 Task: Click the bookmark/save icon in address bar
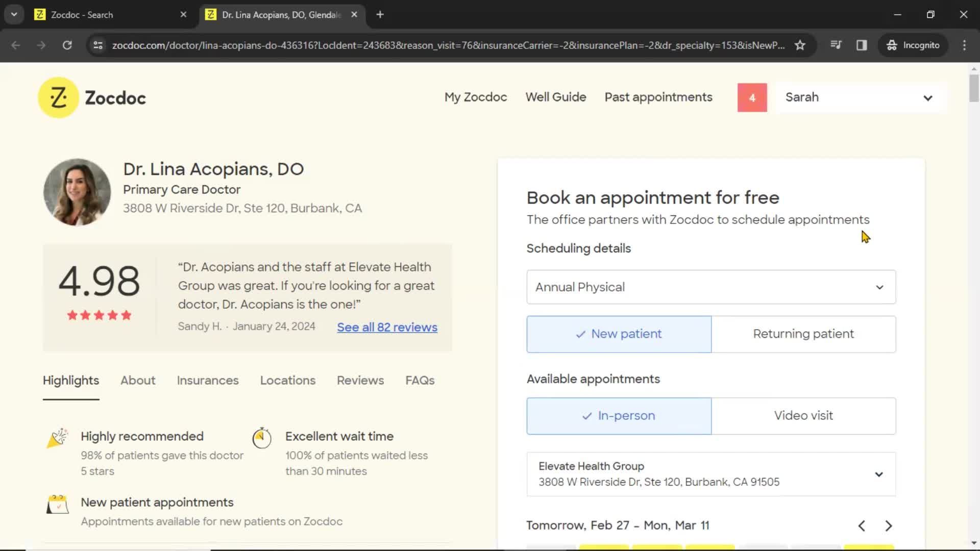coord(802,45)
